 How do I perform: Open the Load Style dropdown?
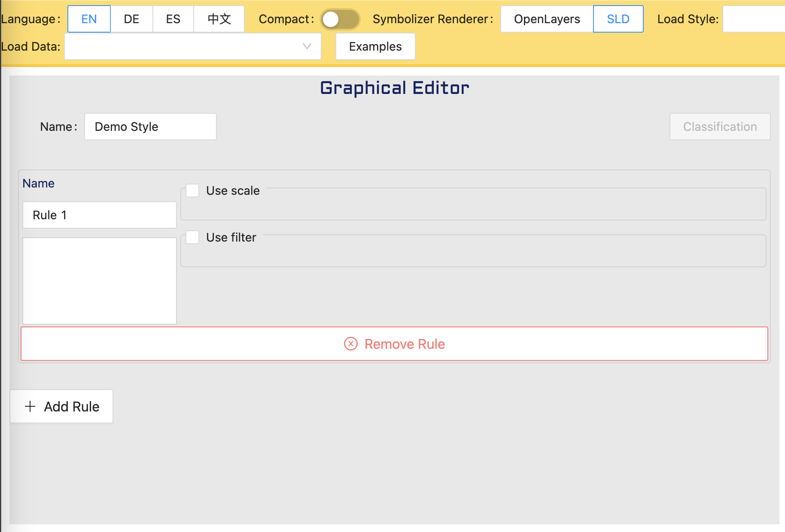coord(754,19)
